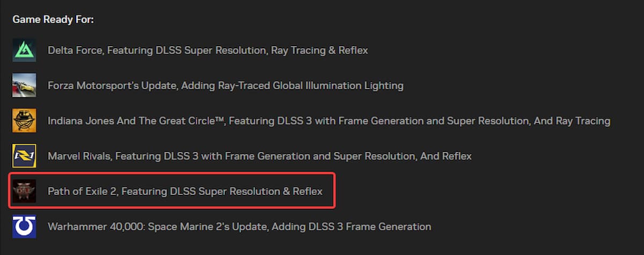Click 'Ray Tracing & Reflex' in Delta Force line
This screenshot has height=255, width=644.
[x=319, y=50]
